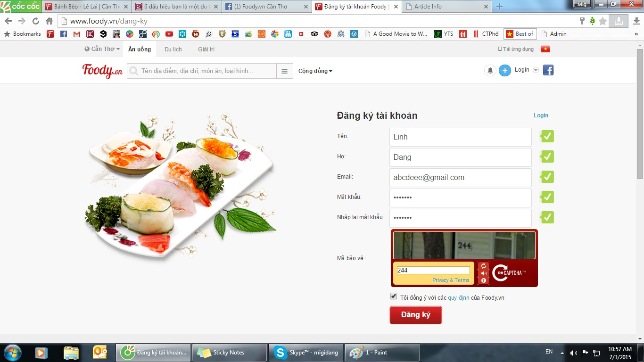Switch to the Du lịch tab
This screenshot has width=644, height=362.
[x=173, y=49]
